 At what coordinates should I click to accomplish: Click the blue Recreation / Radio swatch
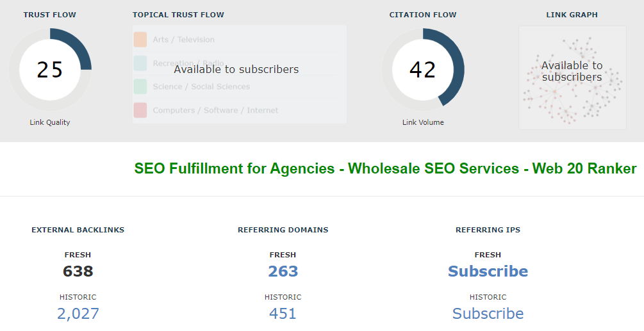tap(140, 63)
